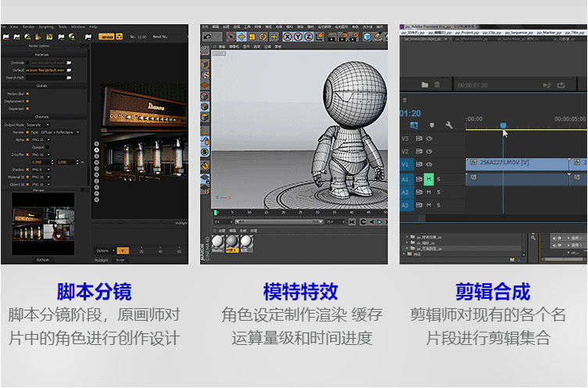Viewport: 588px width, 388px height.
Task: Open the Options dropdown below the render view
Action: (105, 250)
